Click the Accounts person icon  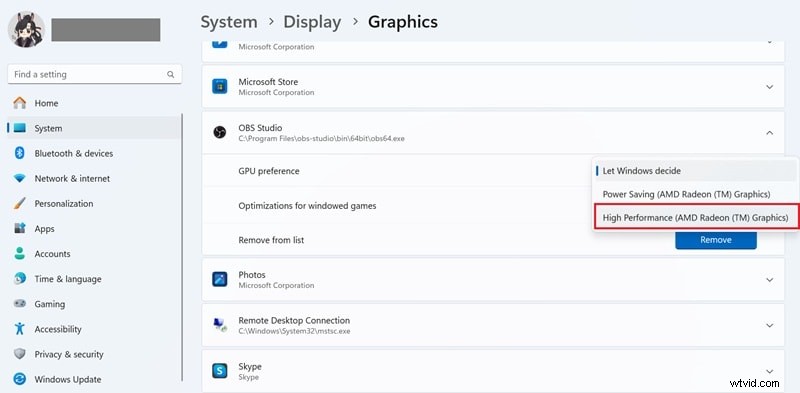pyautogui.click(x=19, y=254)
